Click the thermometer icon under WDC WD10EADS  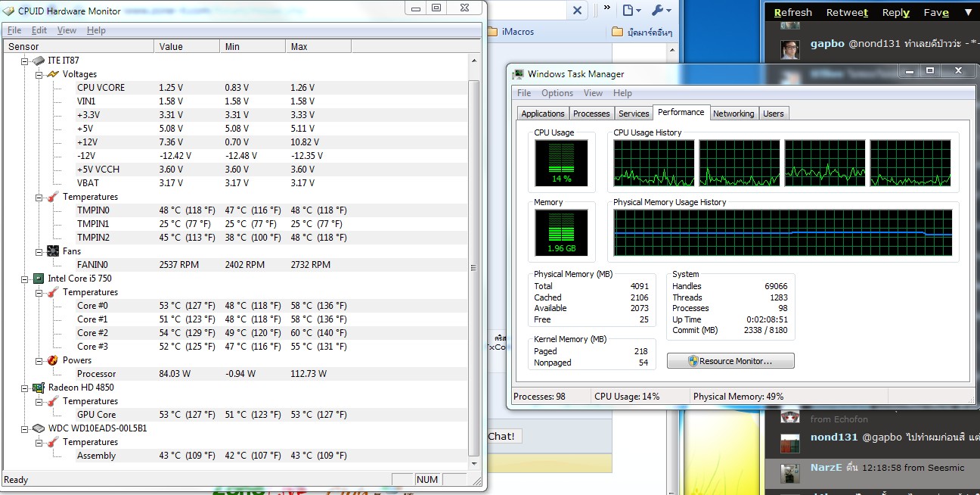52,442
